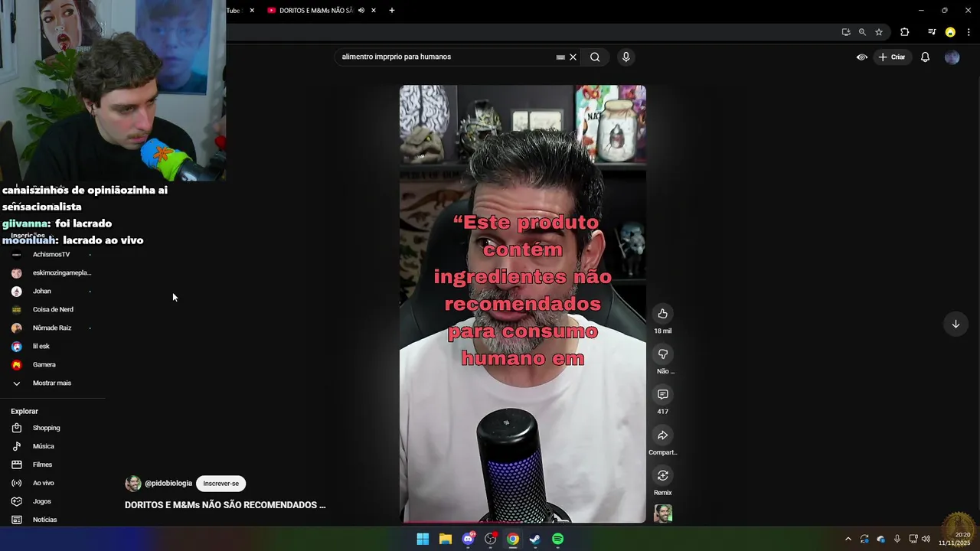980x551 pixels.
Task: Seek on the Short's red progress bar
Action: click(x=523, y=523)
